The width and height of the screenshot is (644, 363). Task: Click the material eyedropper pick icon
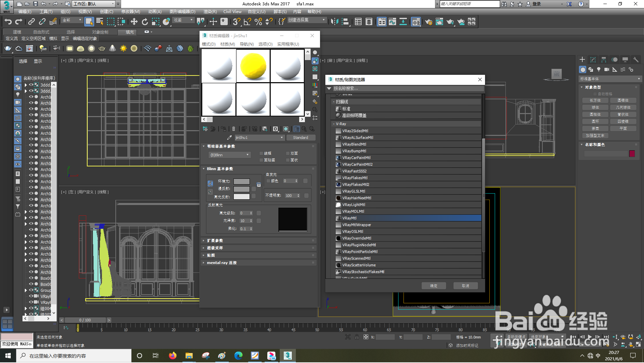[x=229, y=138]
